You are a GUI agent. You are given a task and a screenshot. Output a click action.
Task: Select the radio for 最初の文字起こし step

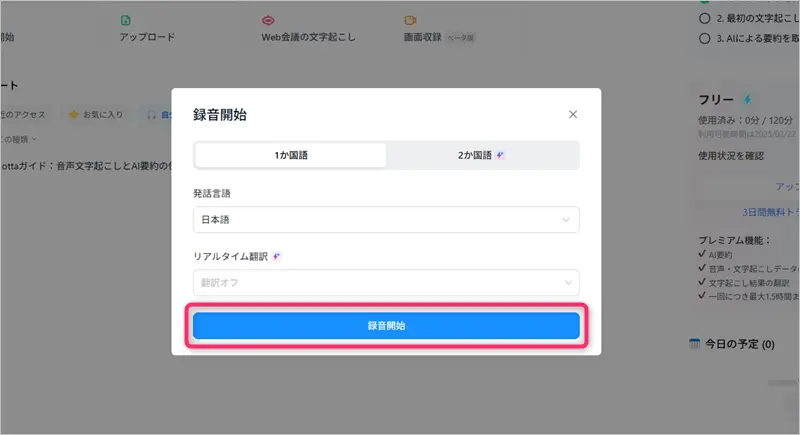pos(705,18)
